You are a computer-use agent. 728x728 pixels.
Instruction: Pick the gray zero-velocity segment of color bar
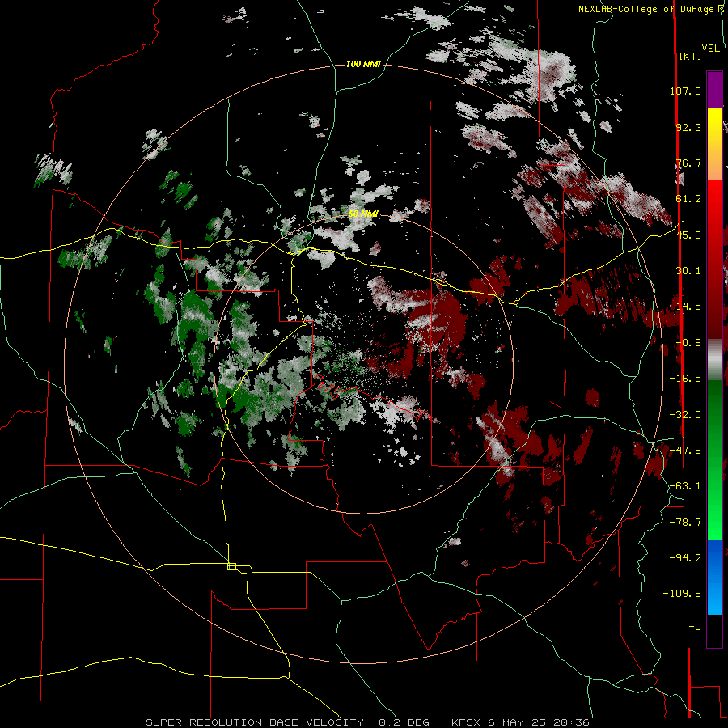click(714, 359)
